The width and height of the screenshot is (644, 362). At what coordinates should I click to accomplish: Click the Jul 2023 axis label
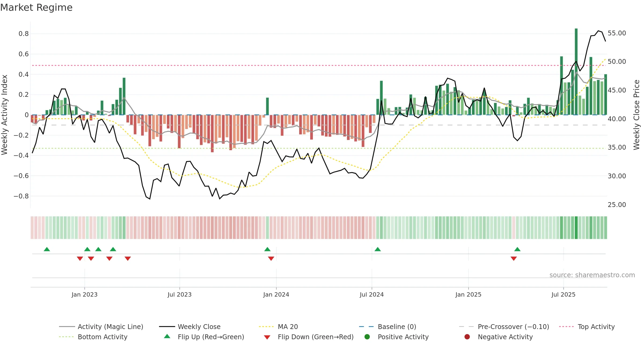tap(180, 294)
